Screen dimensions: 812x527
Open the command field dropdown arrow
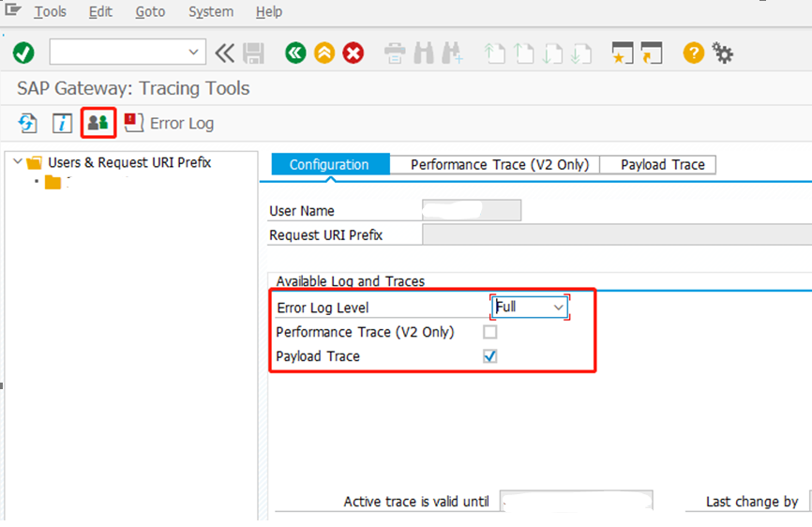pyautogui.click(x=193, y=53)
